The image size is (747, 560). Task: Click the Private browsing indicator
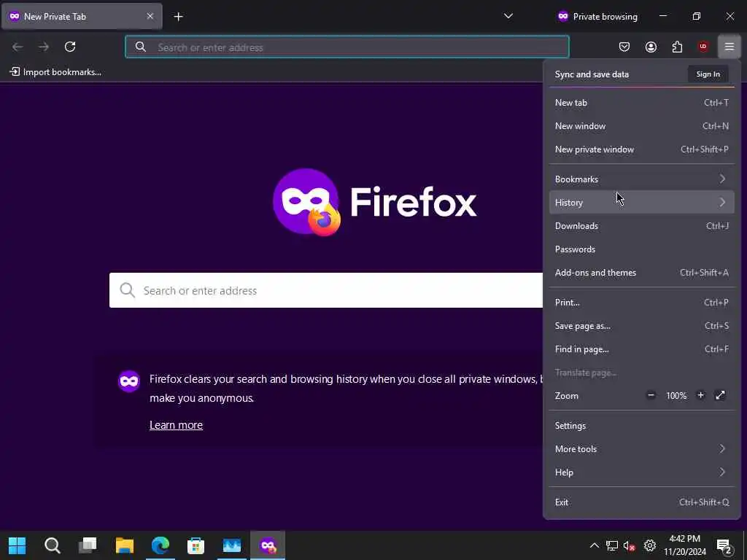pos(597,16)
